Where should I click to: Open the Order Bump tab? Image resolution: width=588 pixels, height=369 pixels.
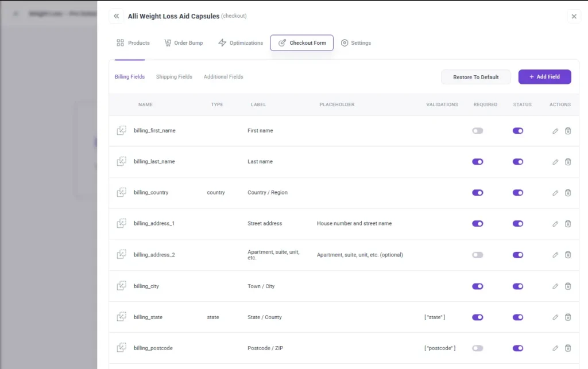(x=184, y=42)
